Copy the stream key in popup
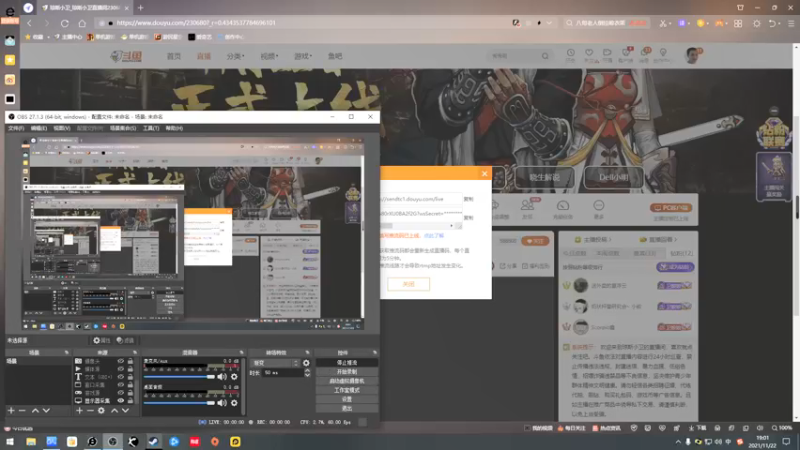Viewport: 800px width, 450px height. click(468, 218)
